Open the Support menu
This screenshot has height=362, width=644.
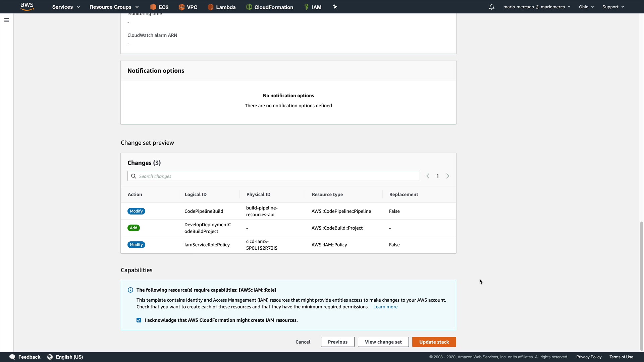(x=613, y=7)
